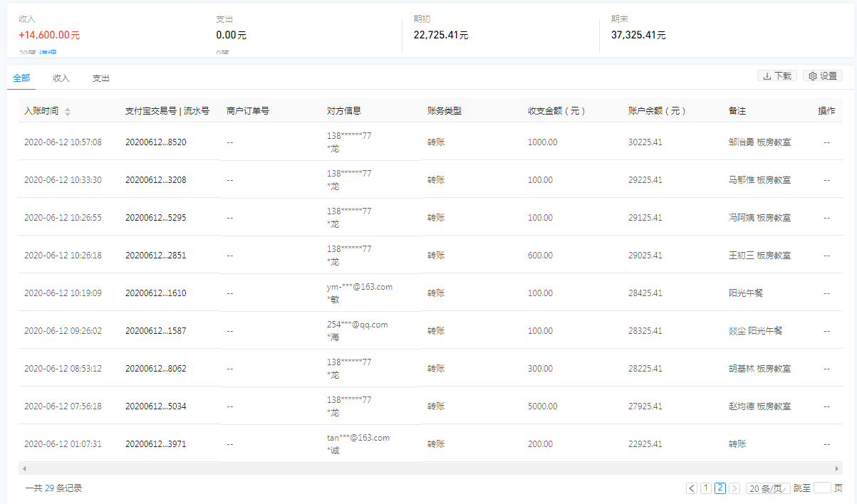Sort by 入账时间 using sort arrows

coord(68,112)
